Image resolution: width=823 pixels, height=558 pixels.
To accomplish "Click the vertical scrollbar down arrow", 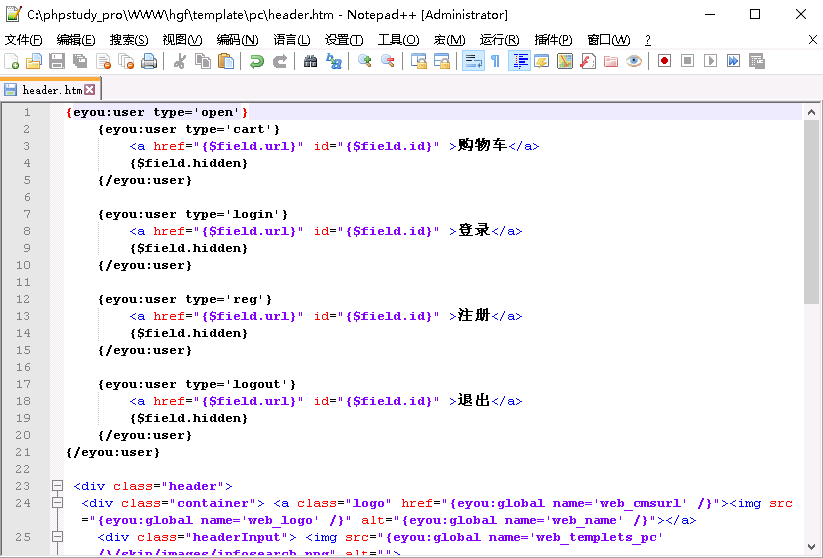I will [x=811, y=547].
